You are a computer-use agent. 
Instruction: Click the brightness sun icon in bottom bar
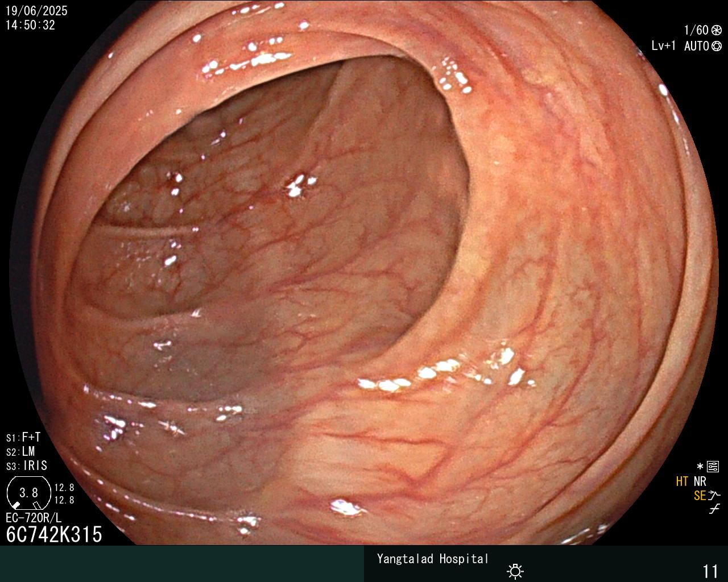coord(515,571)
